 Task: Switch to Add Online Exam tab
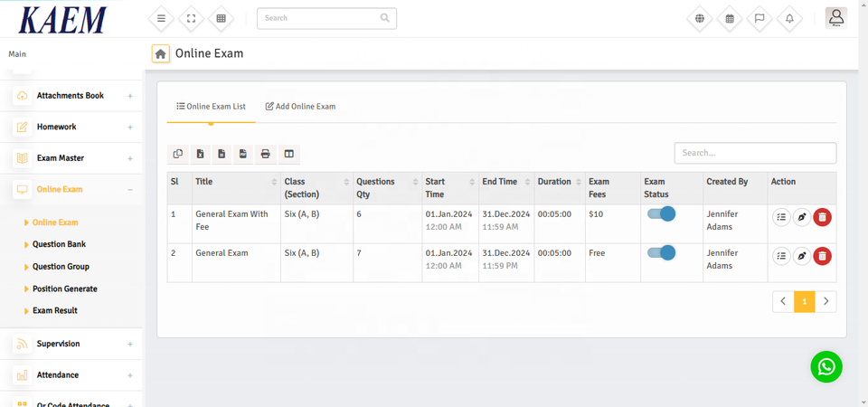(x=300, y=107)
